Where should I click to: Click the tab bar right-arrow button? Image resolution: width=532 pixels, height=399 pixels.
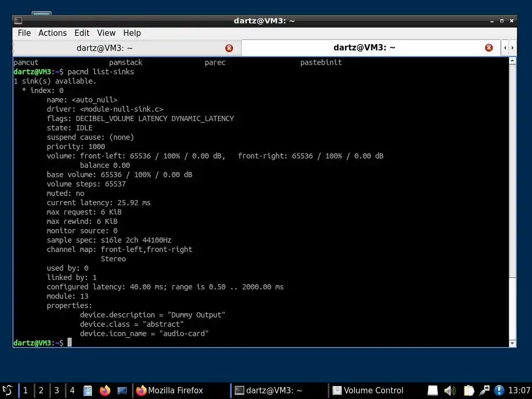click(512, 48)
